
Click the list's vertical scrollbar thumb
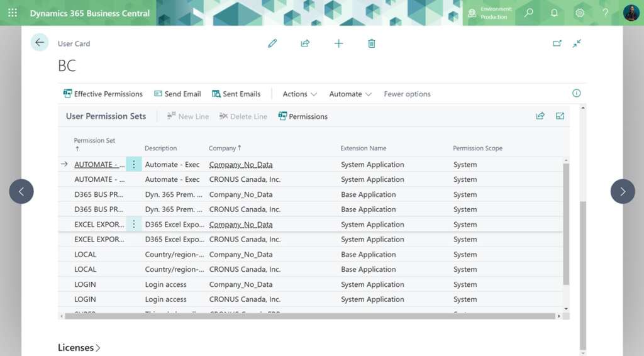click(x=565, y=224)
